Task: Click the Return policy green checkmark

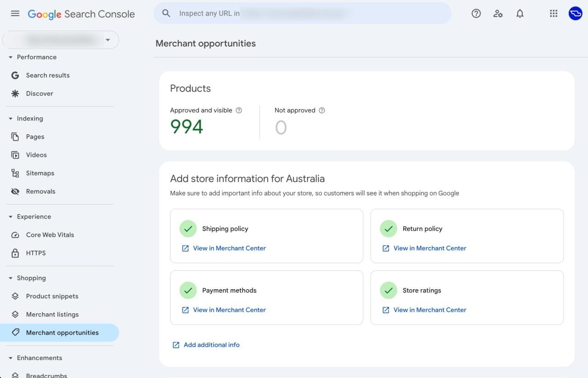Action: [x=389, y=229]
